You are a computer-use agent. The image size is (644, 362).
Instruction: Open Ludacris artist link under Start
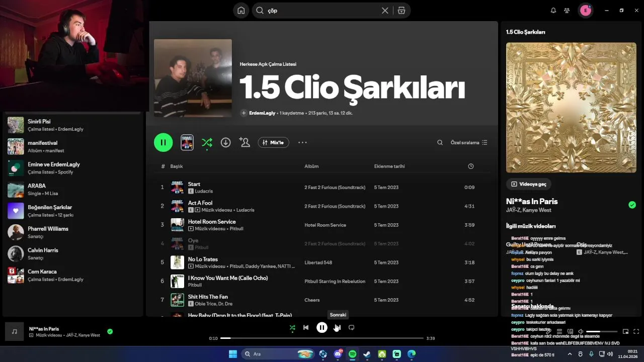pyautogui.click(x=204, y=192)
